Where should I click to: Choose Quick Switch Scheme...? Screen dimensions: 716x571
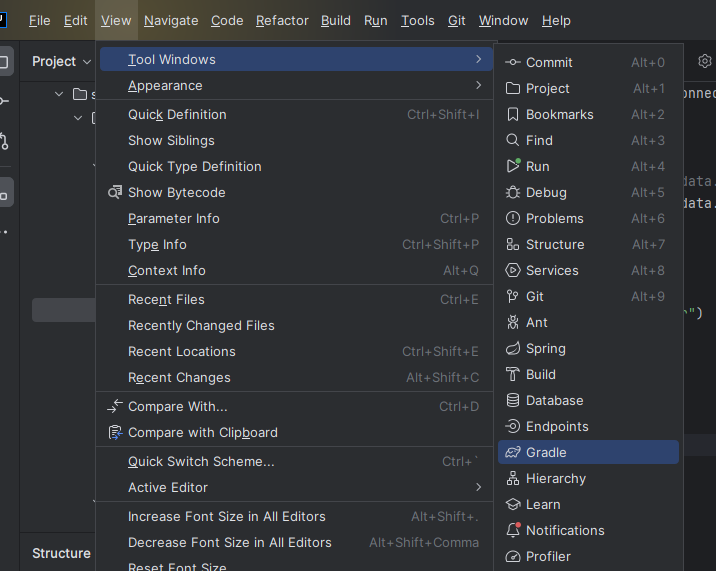pyautogui.click(x=296, y=461)
